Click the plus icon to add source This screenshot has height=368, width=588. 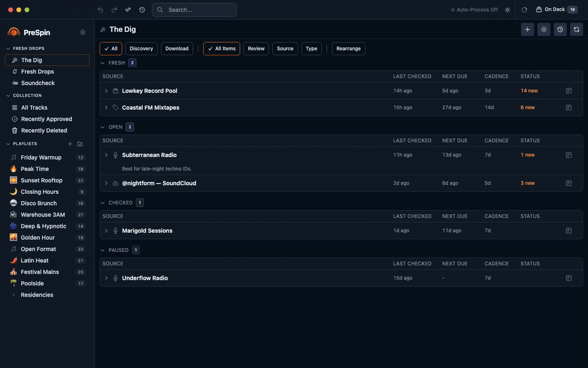527,29
